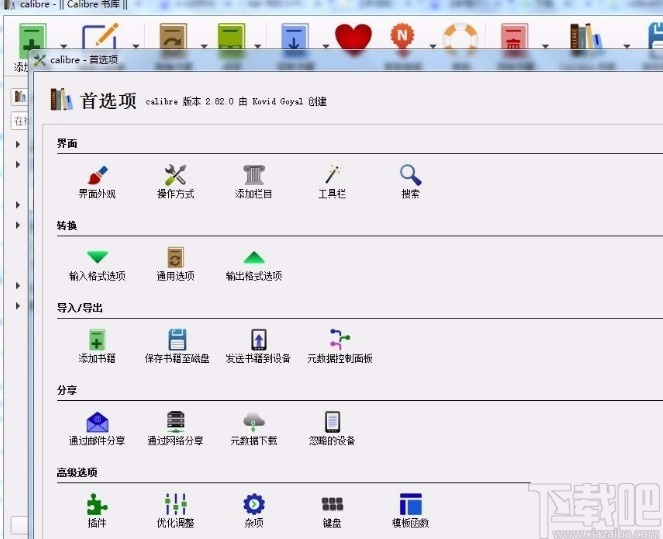Open 添加书籍 adding books settings
The image size is (663, 539).
(97, 347)
